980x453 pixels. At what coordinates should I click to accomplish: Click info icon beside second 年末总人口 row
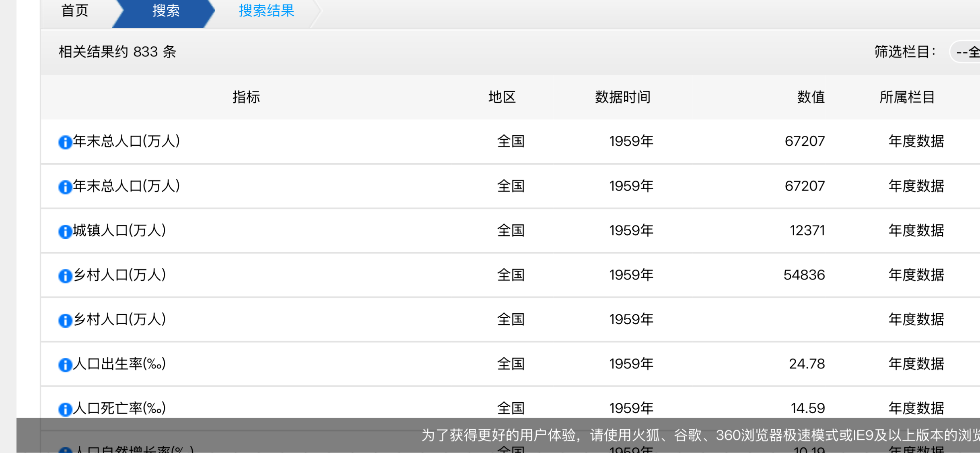pyautogui.click(x=65, y=187)
